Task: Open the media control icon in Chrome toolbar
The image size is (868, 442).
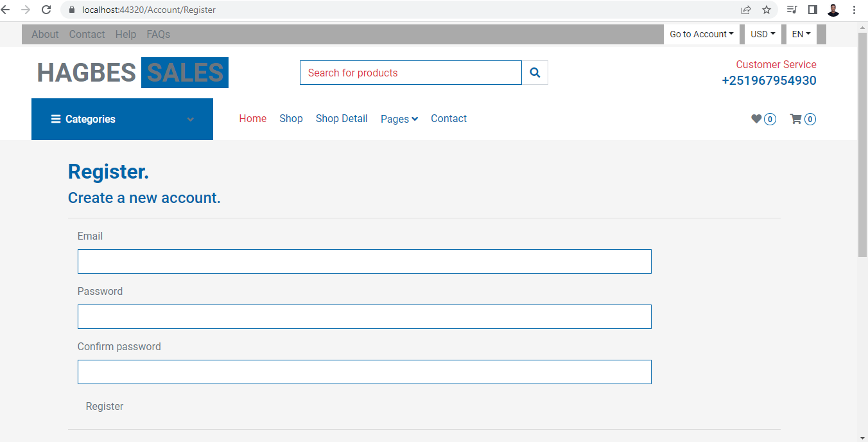Action: click(792, 10)
